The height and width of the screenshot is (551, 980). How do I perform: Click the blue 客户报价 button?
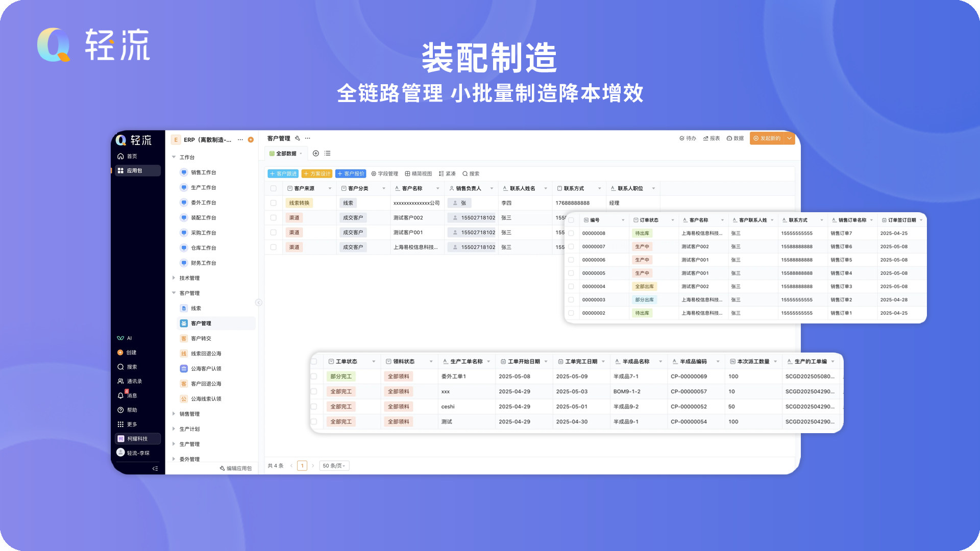[351, 173]
